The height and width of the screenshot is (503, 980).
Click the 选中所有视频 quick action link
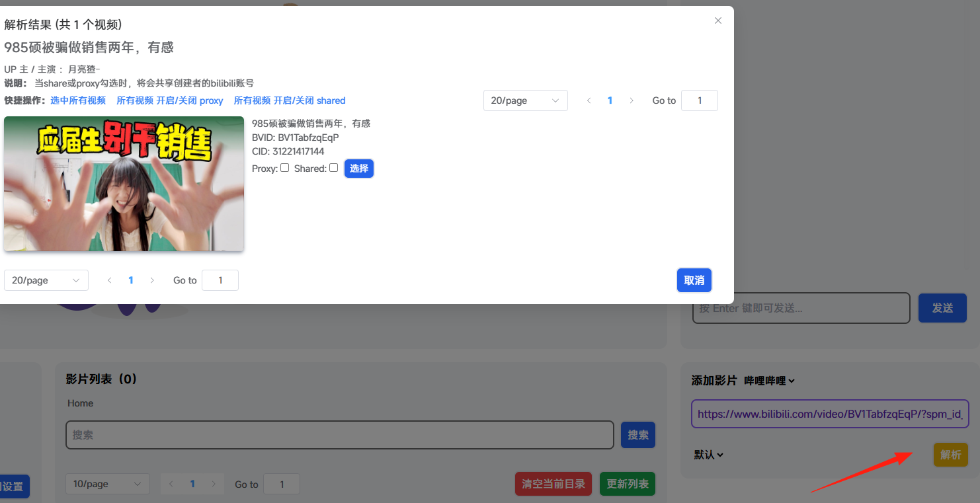coord(78,100)
